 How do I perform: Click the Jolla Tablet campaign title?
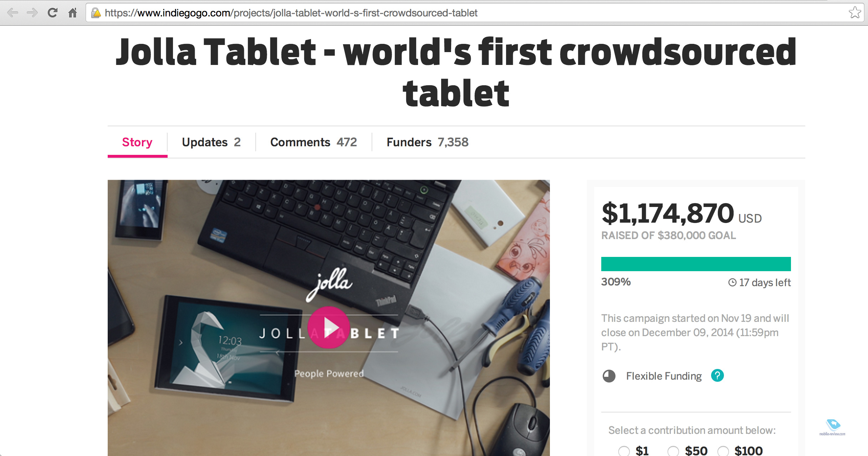[456, 72]
